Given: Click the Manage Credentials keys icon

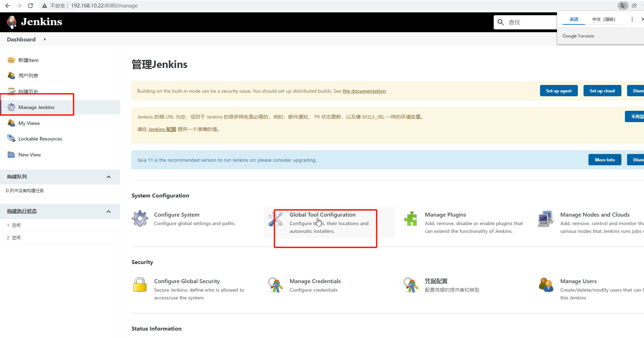Looking at the screenshot, I should pyautogui.click(x=275, y=285).
